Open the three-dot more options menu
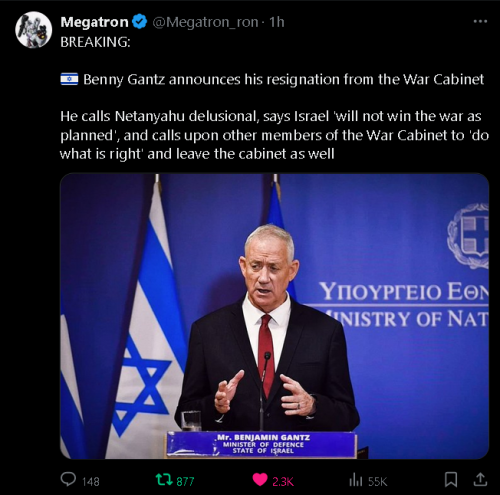The image size is (500, 495). [x=480, y=22]
